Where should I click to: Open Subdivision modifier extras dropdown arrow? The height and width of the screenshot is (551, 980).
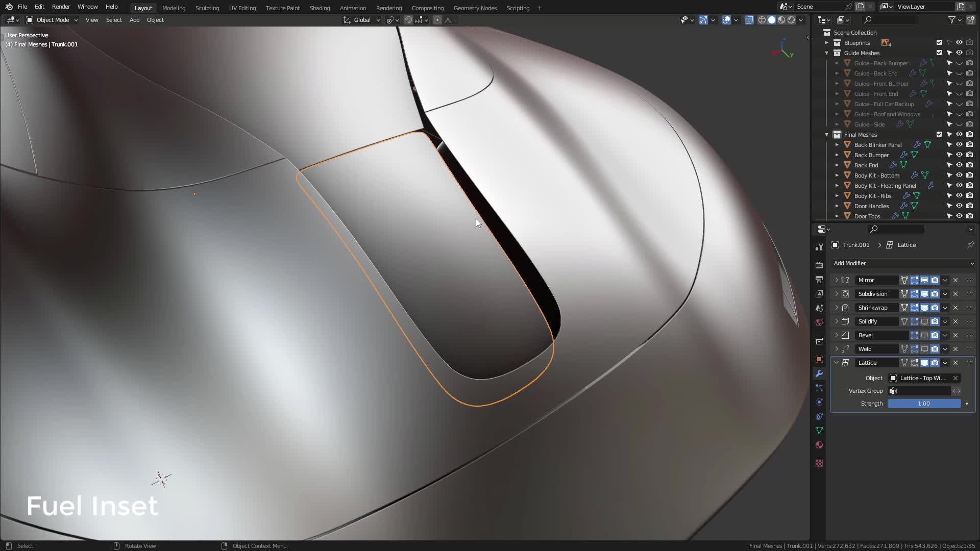pyautogui.click(x=945, y=294)
